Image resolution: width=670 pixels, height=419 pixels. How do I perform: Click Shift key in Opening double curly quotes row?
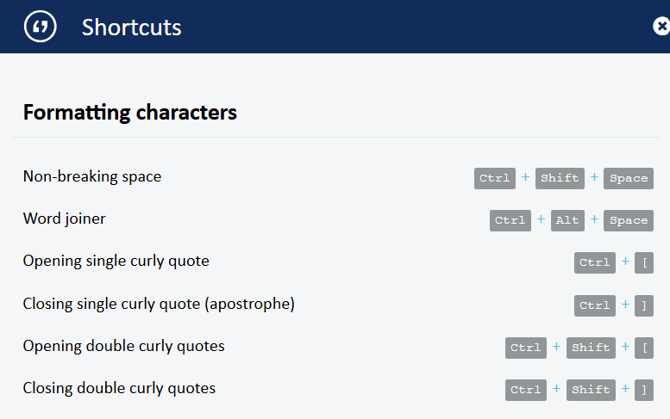[x=591, y=348]
